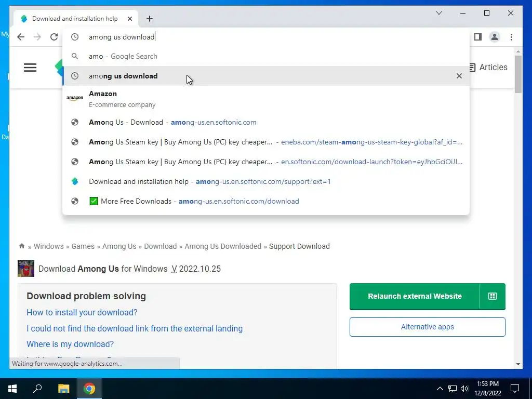Open 'I could not find the download link' help

point(135,329)
